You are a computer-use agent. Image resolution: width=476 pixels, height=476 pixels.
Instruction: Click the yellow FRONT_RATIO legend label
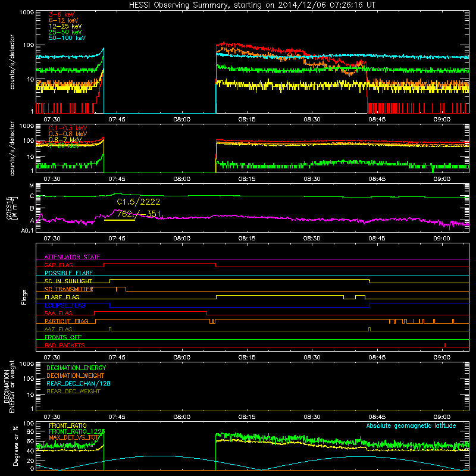(x=68, y=425)
